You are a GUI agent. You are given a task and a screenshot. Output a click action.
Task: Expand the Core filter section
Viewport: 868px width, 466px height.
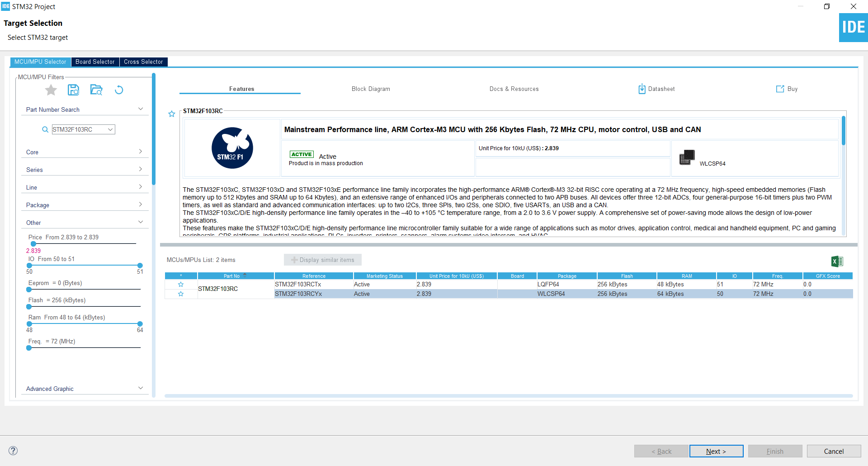click(x=84, y=152)
